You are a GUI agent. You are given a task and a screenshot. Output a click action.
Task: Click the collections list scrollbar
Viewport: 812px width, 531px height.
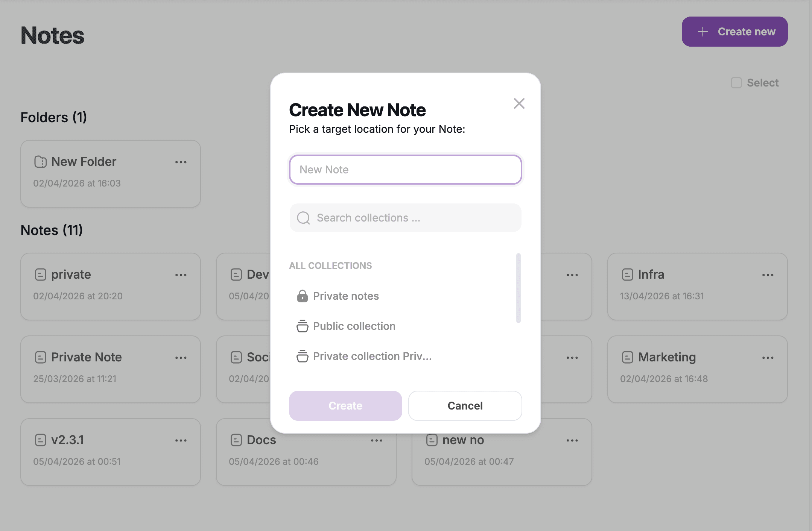pos(518,288)
